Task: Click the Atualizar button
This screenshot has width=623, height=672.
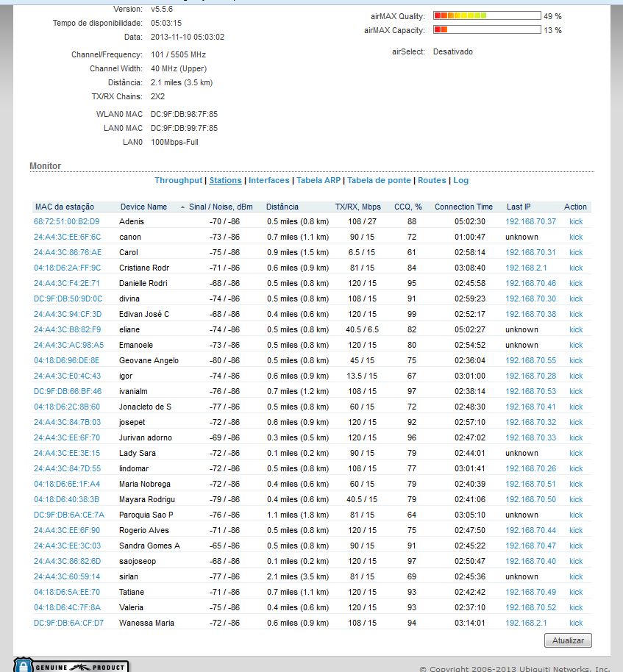Action: coord(568,640)
